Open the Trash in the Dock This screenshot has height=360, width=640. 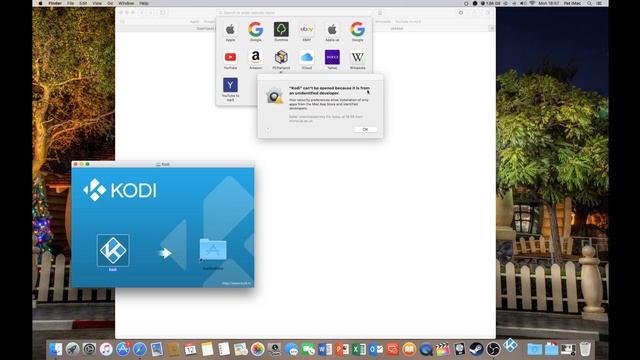click(x=585, y=349)
